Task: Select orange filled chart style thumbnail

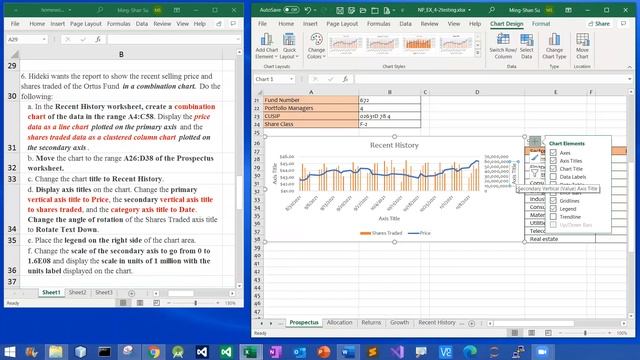Action: coord(419,44)
